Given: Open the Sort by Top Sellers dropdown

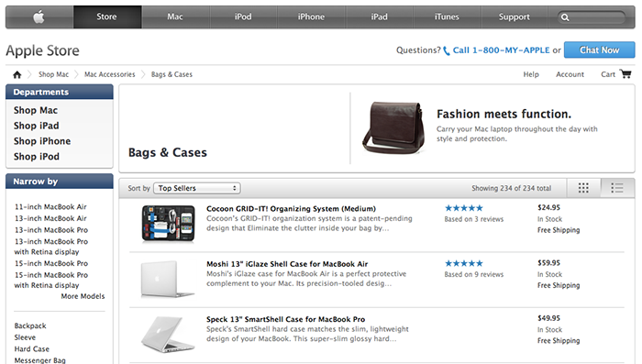Looking at the screenshot, I should (x=197, y=188).
